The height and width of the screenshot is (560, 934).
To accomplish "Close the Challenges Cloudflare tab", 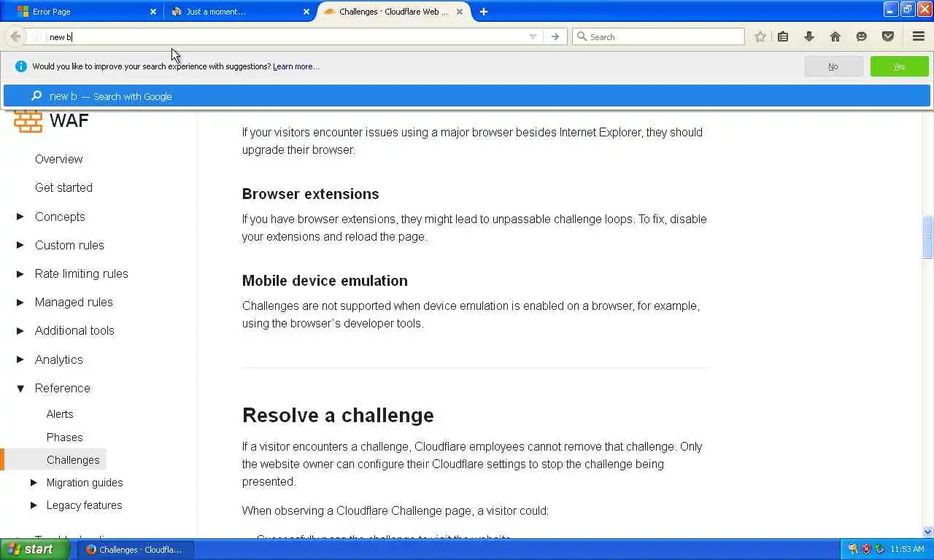I will pos(460,12).
